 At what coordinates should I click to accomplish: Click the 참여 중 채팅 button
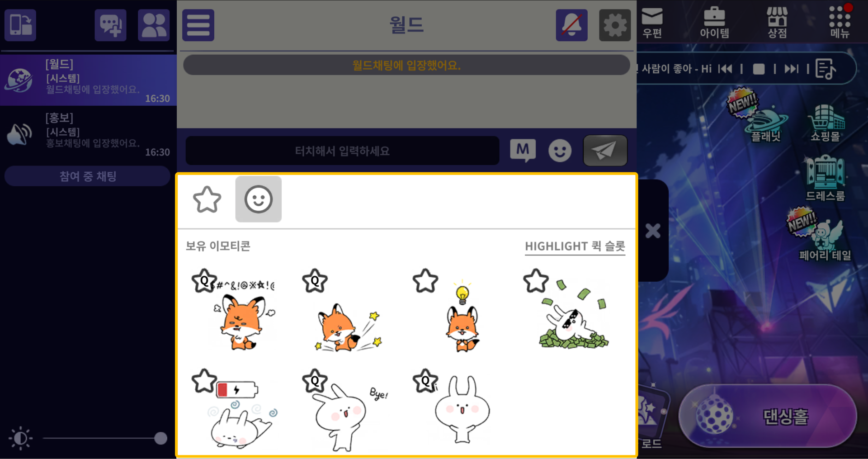coord(87,176)
